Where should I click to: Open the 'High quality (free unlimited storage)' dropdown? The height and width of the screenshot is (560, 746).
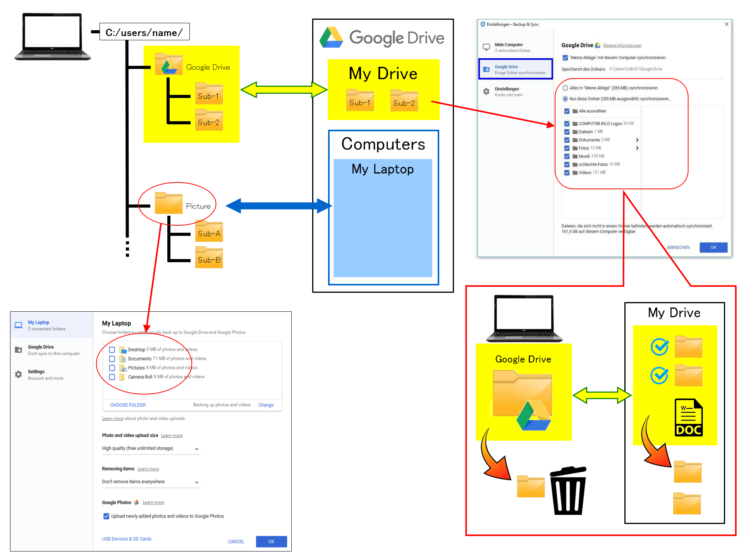(x=151, y=448)
